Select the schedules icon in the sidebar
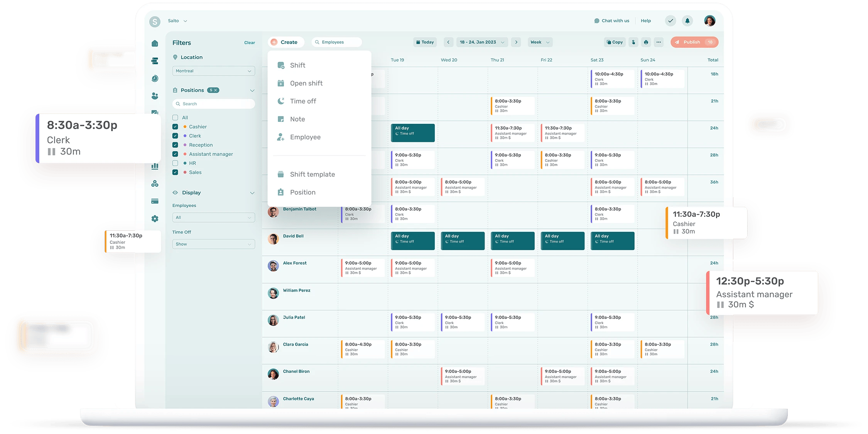This screenshot has height=434, width=868. [x=155, y=61]
